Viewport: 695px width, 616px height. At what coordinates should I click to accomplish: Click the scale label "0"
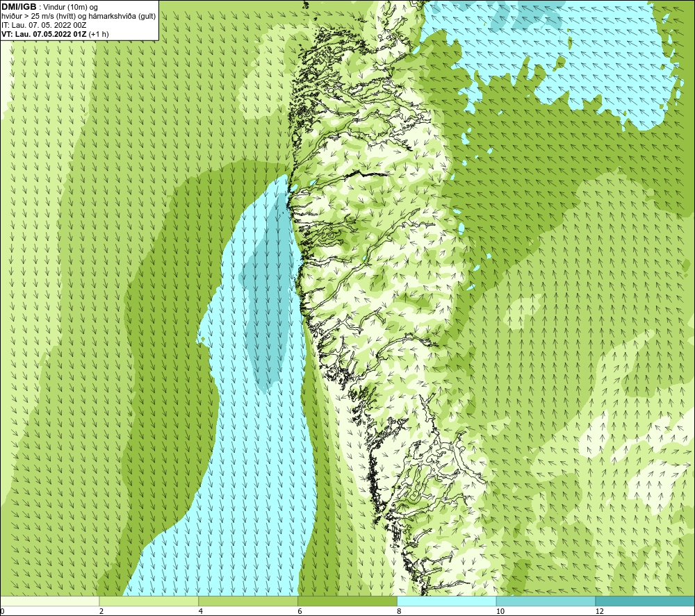point(2,612)
